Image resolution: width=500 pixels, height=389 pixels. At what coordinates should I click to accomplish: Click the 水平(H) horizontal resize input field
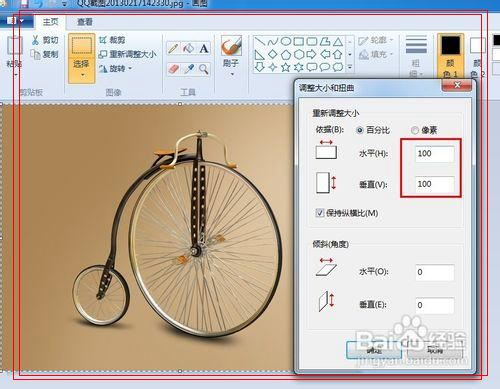[x=435, y=154]
